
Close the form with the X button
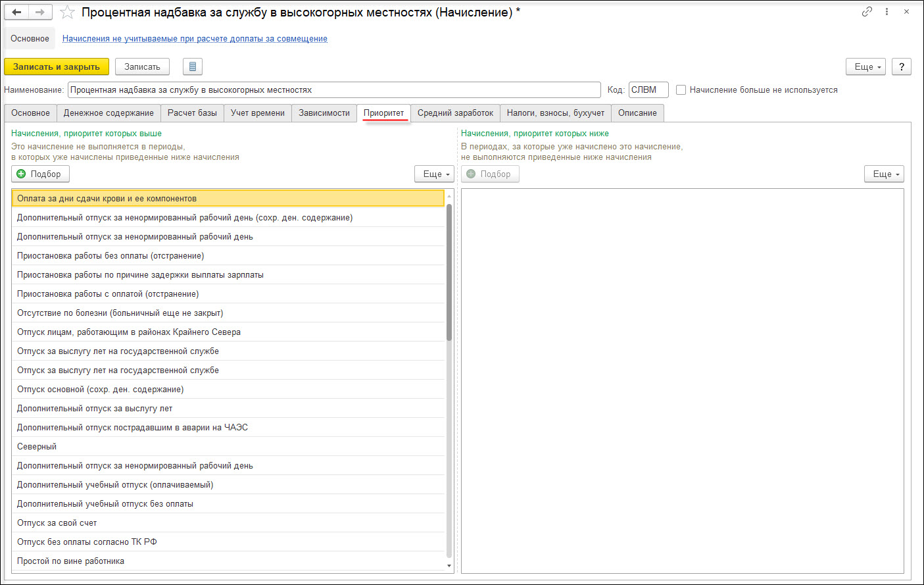click(x=906, y=12)
